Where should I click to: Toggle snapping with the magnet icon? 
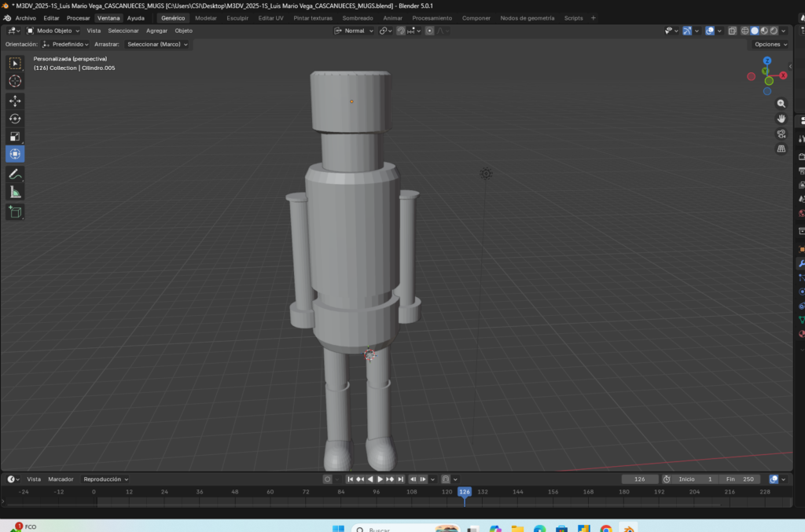[x=401, y=31]
